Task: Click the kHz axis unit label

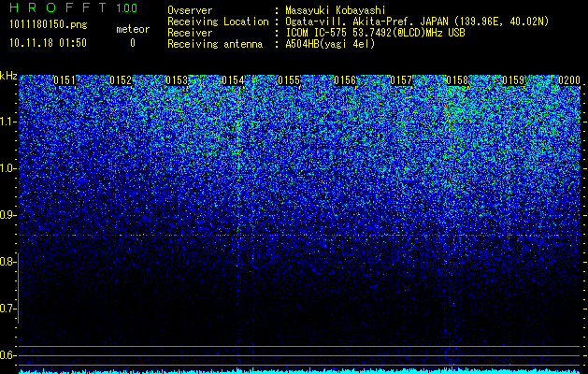Action: (x=8, y=76)
